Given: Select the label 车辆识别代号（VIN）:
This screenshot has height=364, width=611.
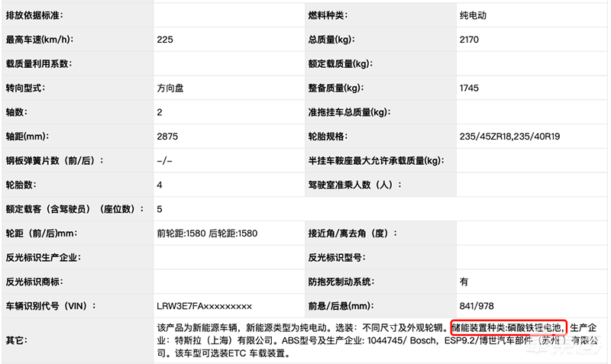Looking at the screenshot, I should 50,306.
